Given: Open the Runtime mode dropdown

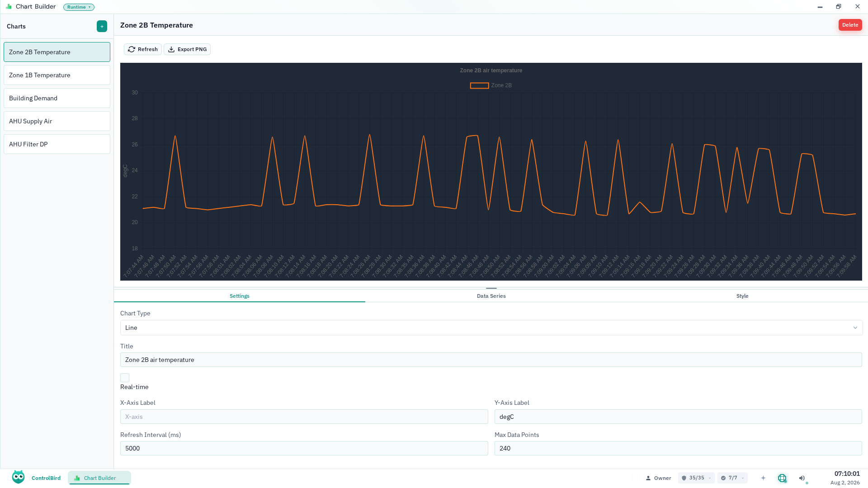Looking at the screenshot, I should (x=79, y=7).
